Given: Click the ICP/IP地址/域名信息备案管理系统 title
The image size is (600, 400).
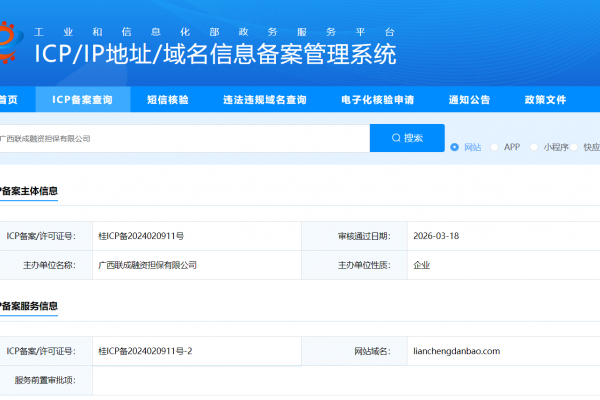Looking at the screenshot, I should [215, 54].
